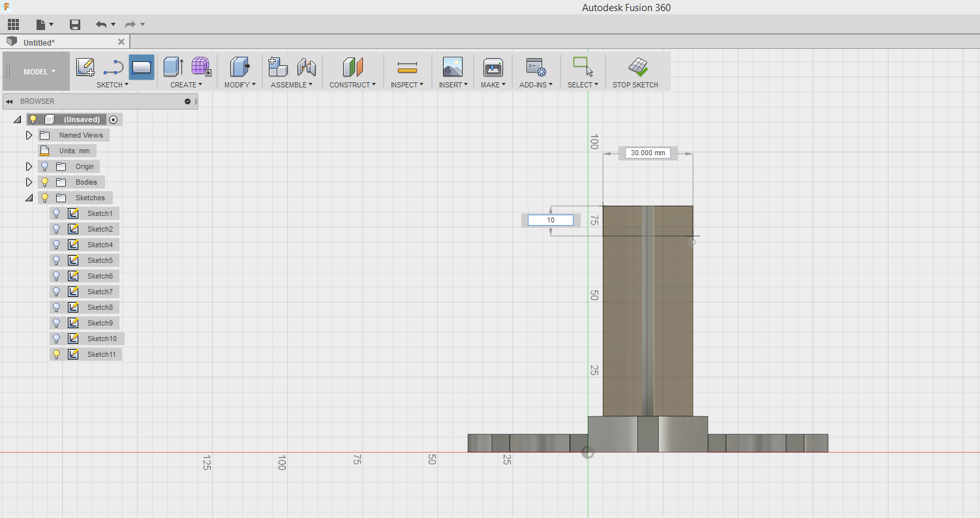Open the SELECT menu
This screenshot has width=980, height=518.
point(583,85)
